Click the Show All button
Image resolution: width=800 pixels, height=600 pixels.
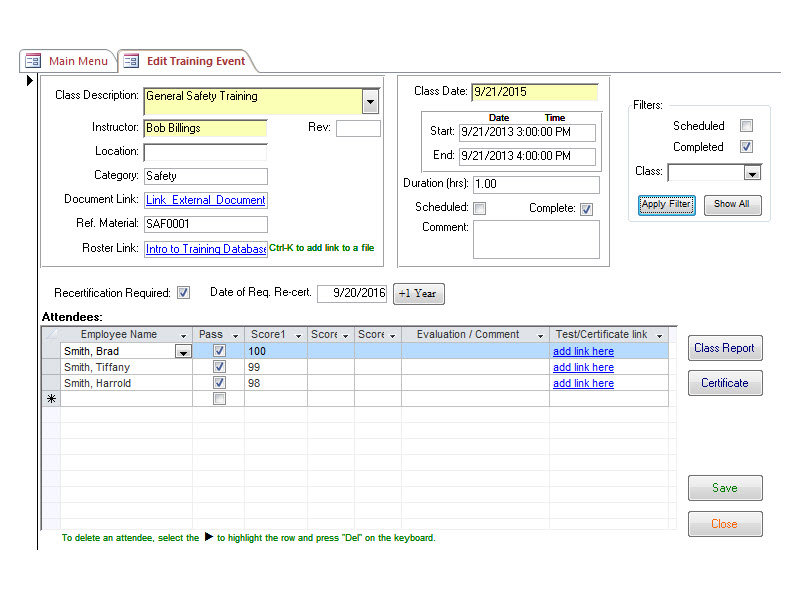pos(732,205)
